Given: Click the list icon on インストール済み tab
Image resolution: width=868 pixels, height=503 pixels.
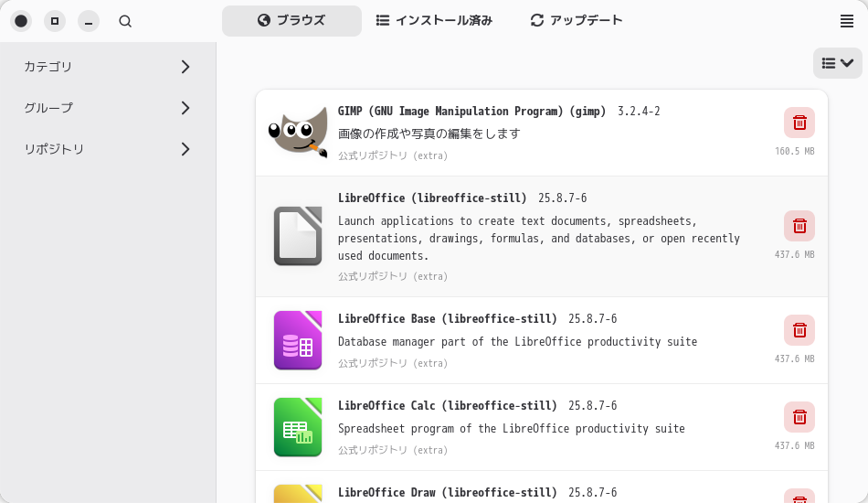Looking at the screenshot, I should (x=383, y=20).
